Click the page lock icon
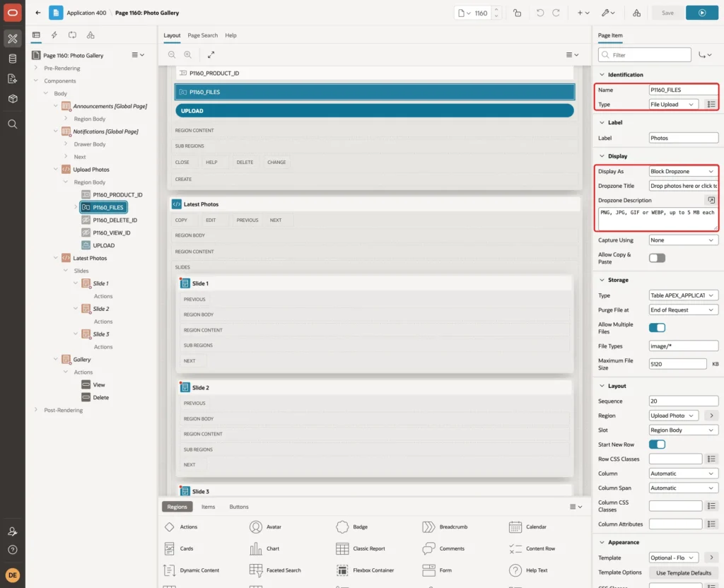724x588 pixels. [x=517, y=13]
